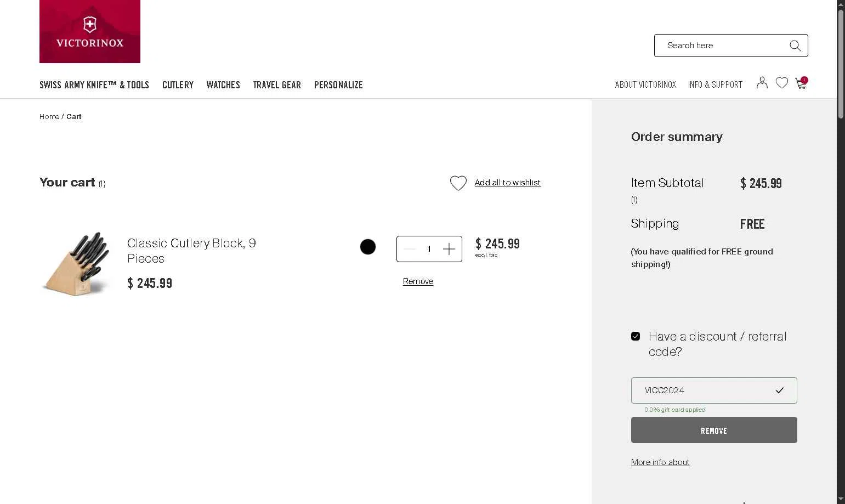
Task: Open the Travel Gear menu
Action: tap(277, 85)
